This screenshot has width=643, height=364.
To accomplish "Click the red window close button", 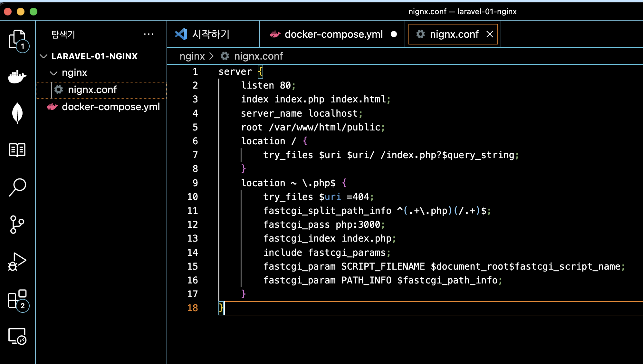I will point(8,12).
